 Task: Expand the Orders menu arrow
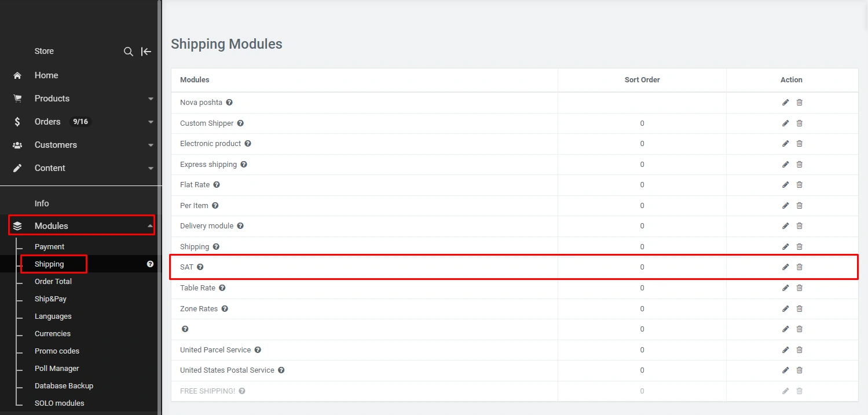click(151, 122)
